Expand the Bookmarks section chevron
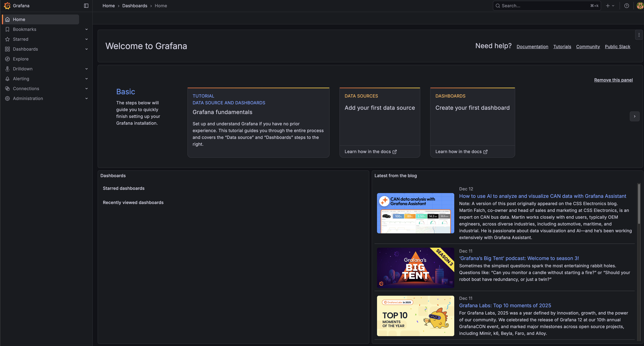Screen dimensions: 644x346 pyautogui.click(x=87, y=29)
